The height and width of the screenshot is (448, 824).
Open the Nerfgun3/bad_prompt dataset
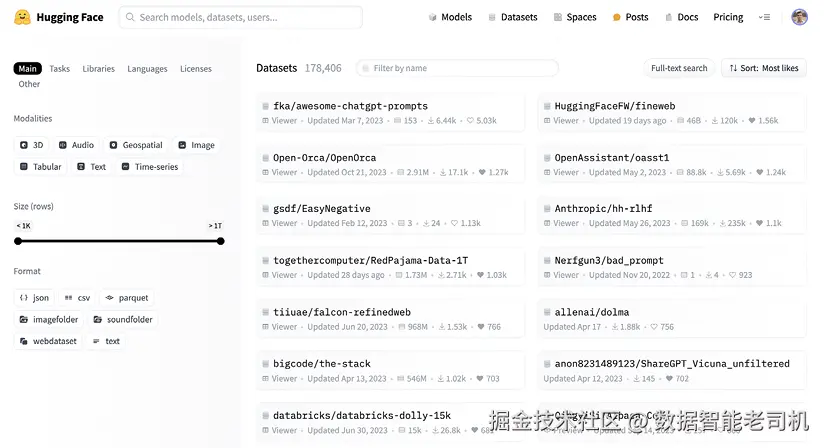point(672,267)
